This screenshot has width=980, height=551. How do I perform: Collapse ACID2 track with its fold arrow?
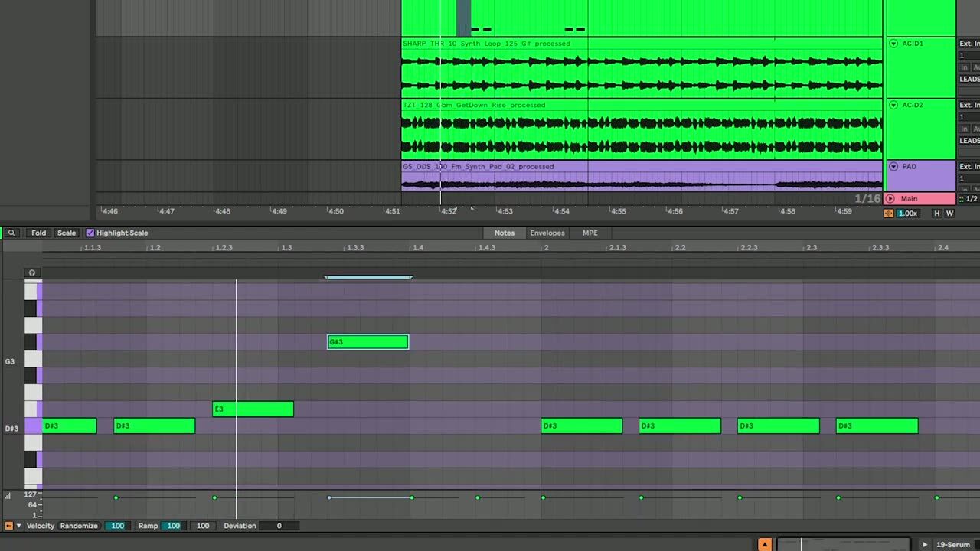[x=893, y=105]
